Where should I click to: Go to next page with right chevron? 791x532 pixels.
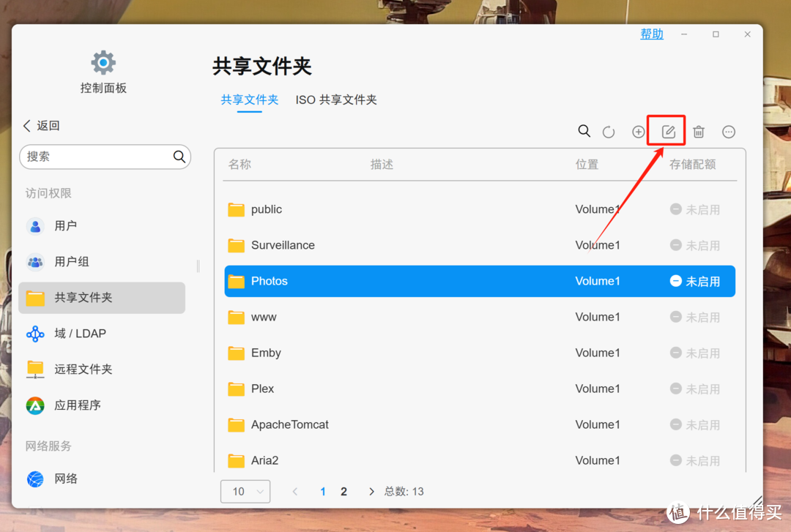[371, 492]
